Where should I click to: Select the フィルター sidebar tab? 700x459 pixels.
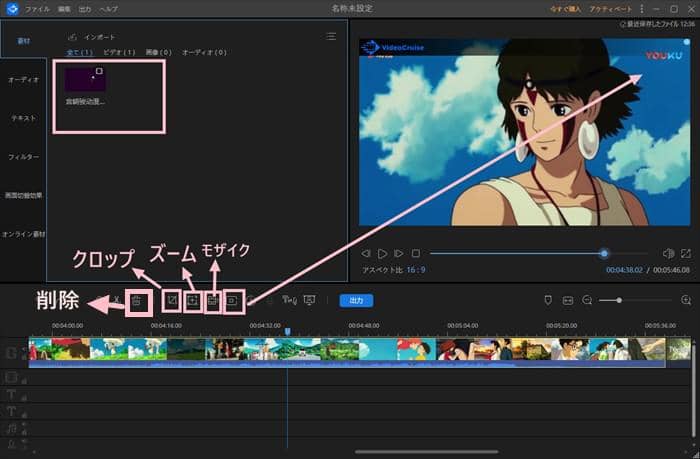click(x=23, y=157)
